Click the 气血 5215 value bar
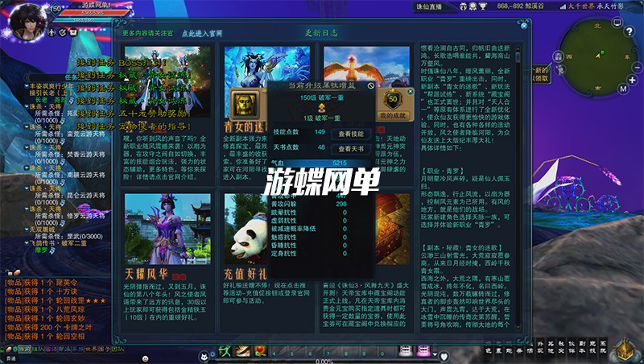 (322, 163)
